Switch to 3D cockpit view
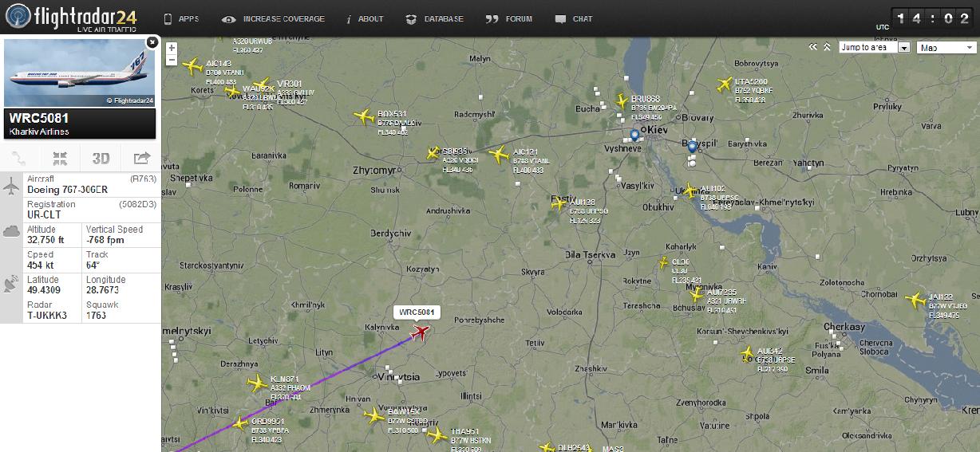This screenshot has height=452, width=980. pos(101,158)
